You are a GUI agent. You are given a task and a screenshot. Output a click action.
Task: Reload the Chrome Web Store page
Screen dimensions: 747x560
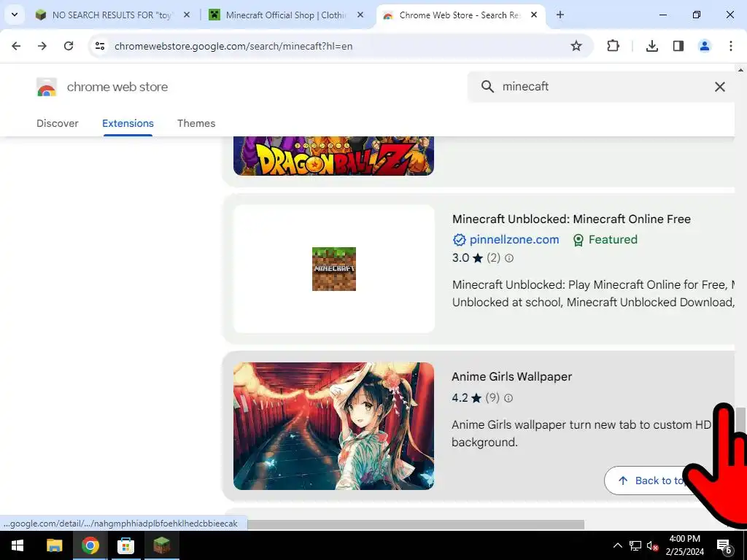coord(69,46)
